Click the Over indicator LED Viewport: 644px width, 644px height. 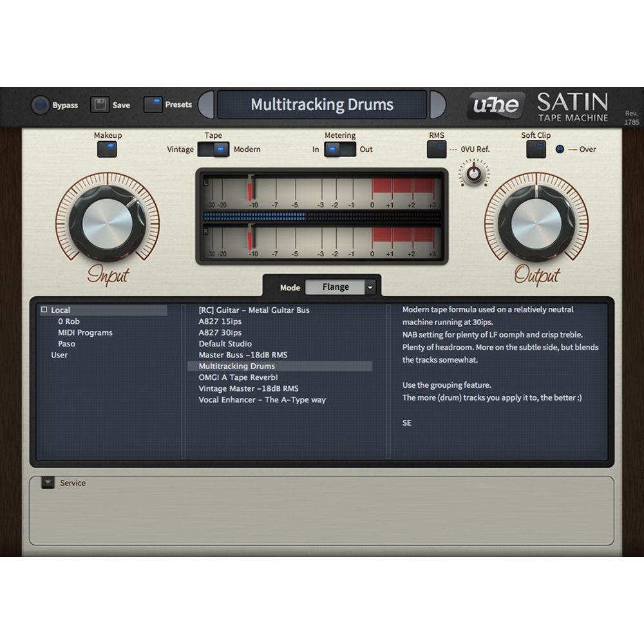[558, 149]
